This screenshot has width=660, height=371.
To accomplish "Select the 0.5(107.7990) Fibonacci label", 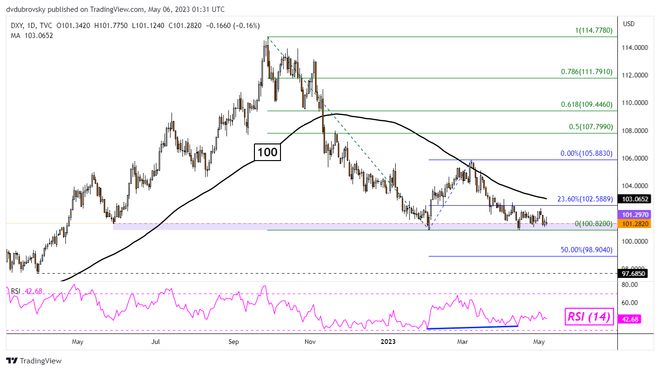I will coord(590,127).
